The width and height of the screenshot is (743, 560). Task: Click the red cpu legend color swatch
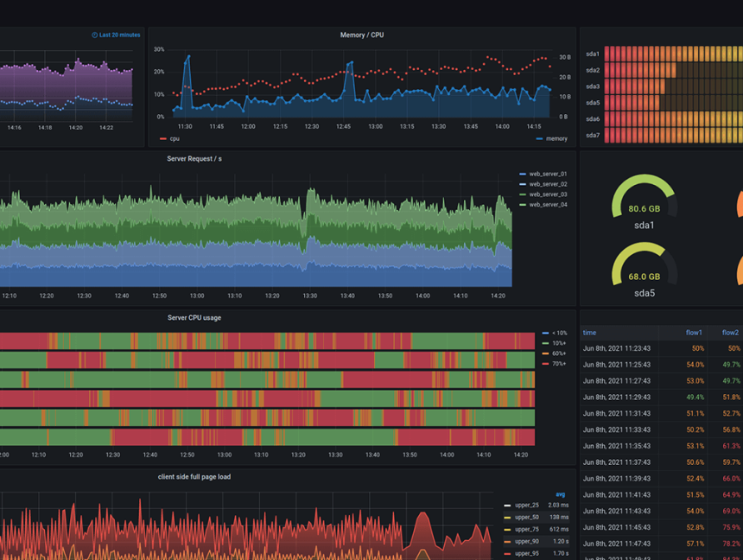163,139
